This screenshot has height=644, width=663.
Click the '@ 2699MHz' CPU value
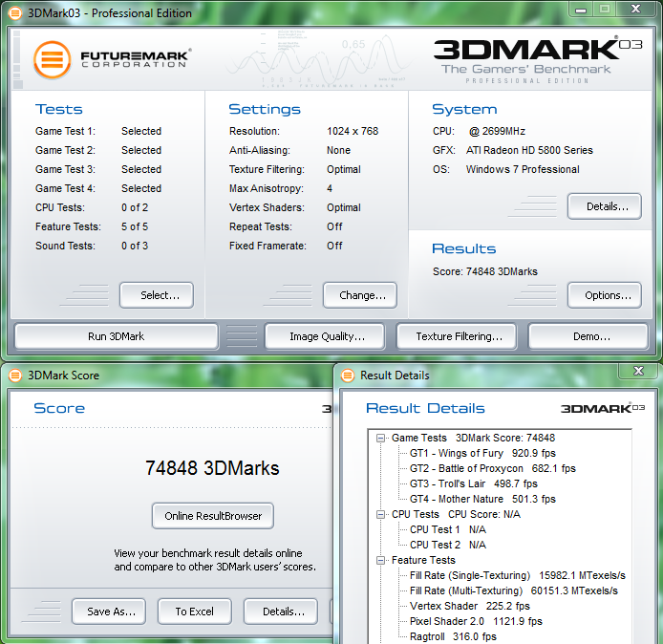[x=497, y=131]
